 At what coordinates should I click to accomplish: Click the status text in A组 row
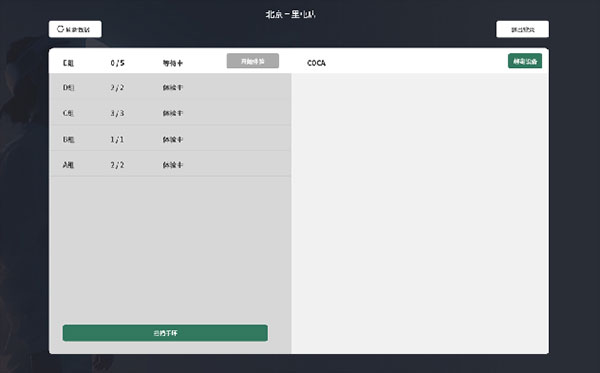pyautogui.click(x=173, y=165)
